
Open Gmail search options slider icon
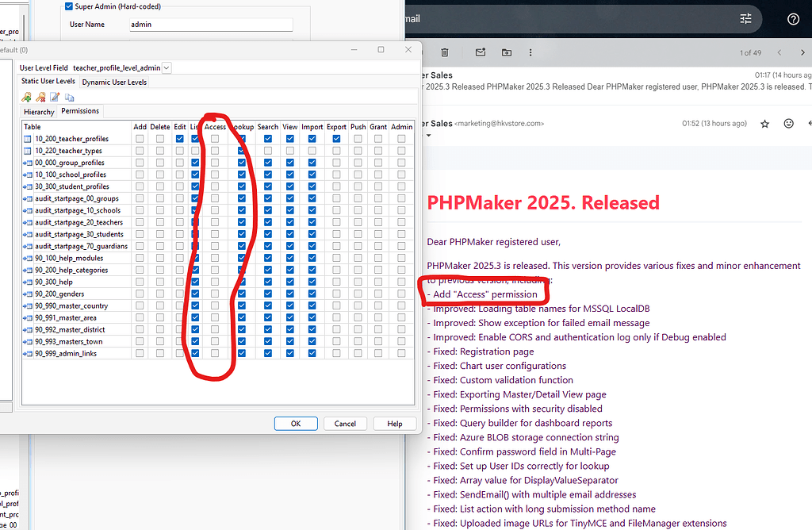coord(745,19)
